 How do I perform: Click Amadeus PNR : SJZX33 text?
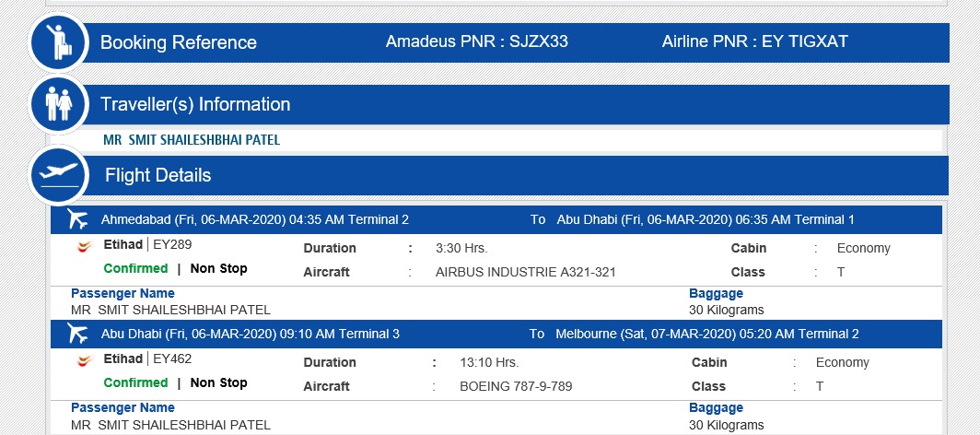pos(477,41)
